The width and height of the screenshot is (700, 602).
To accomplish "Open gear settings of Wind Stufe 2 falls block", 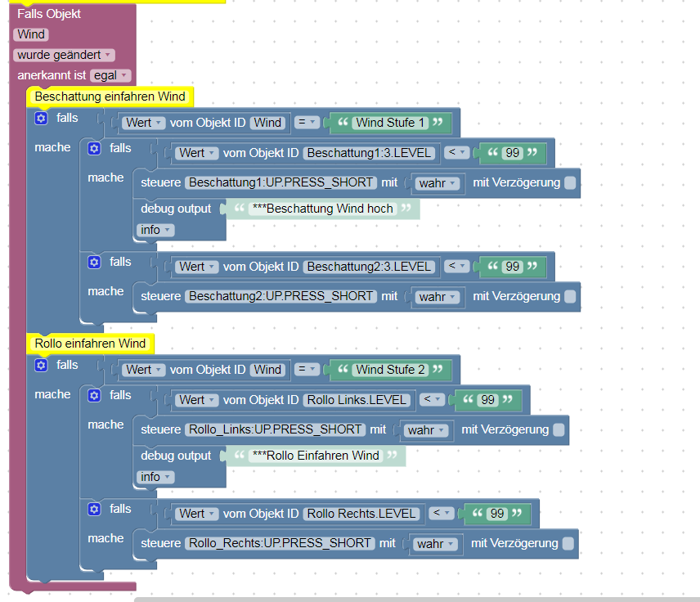I will point(41,366).
